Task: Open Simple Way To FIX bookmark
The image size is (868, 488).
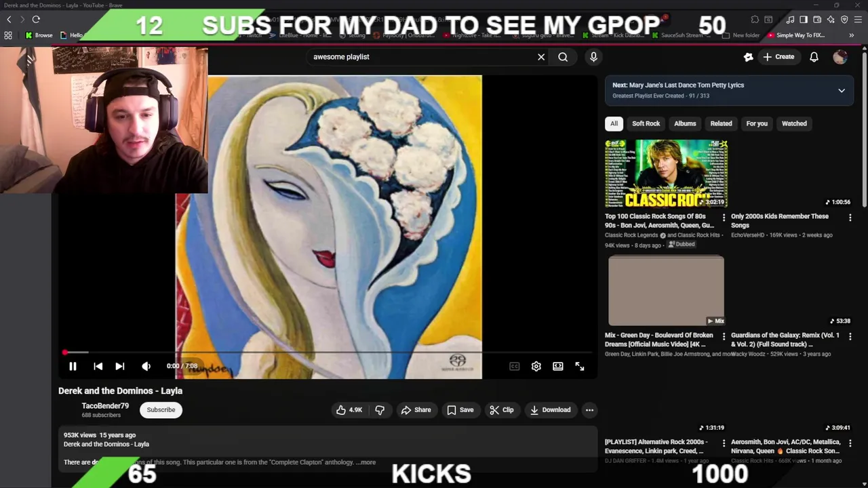Action: [x=796, y=35]
